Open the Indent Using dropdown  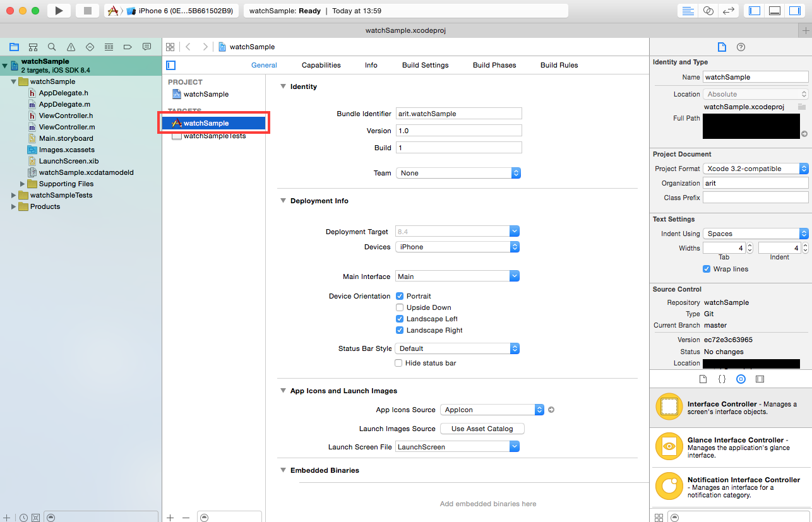(756, 234)
